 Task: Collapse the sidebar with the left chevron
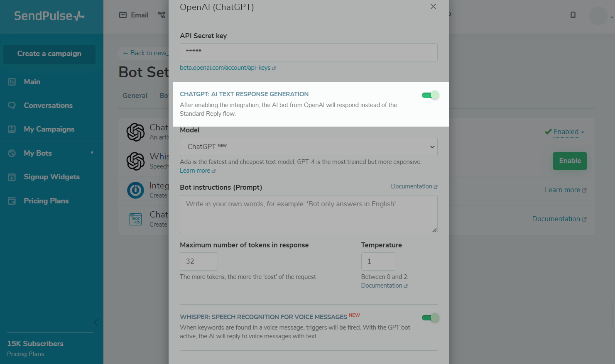pyautogui.click(x=96, y=322)
